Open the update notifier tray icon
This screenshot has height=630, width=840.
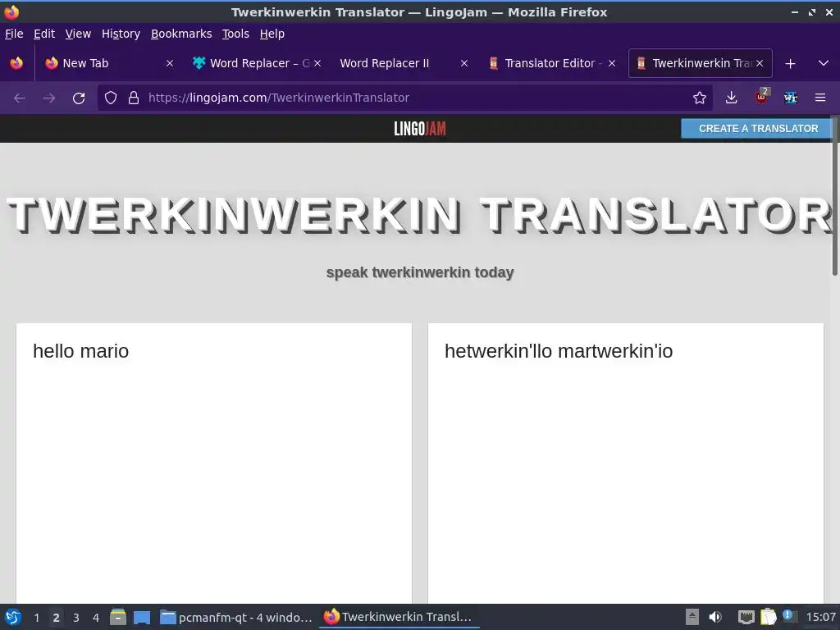point(788,616)
